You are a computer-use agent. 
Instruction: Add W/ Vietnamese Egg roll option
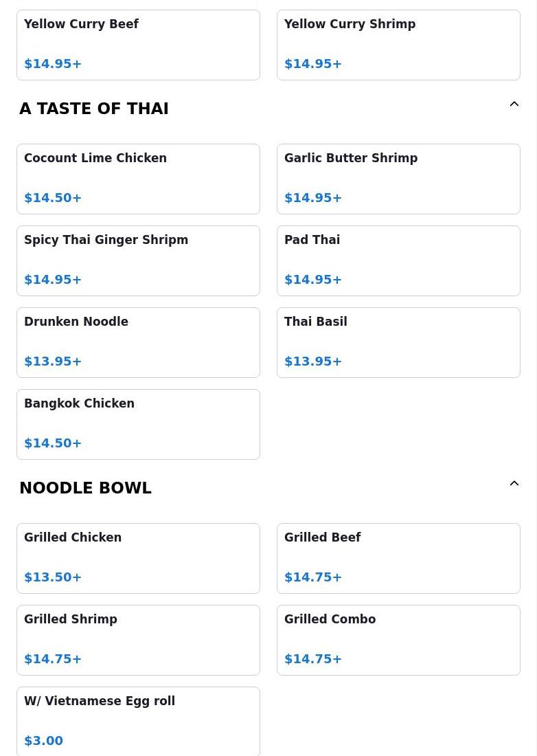pos(138,722)
